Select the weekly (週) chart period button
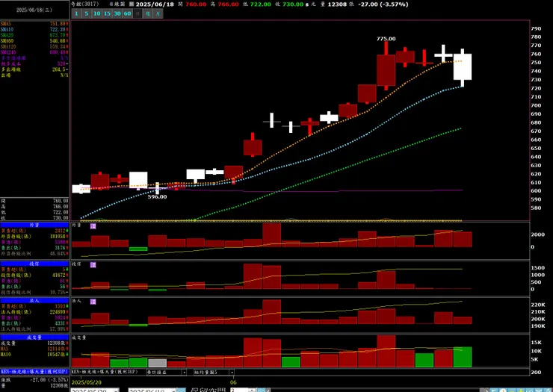 148,13
